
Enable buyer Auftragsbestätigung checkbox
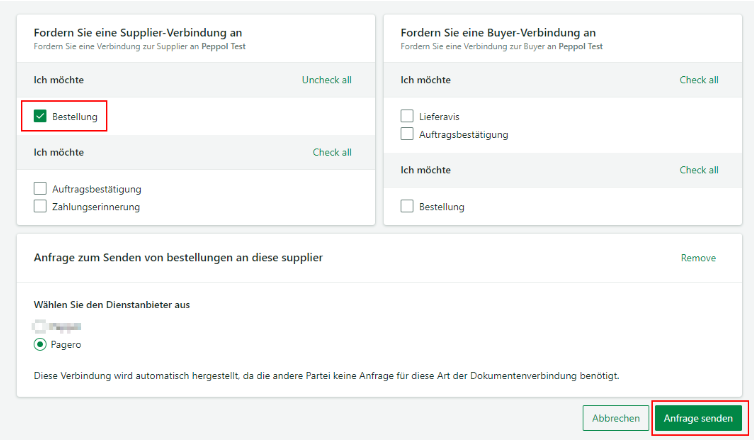click(x=407, y=134)
